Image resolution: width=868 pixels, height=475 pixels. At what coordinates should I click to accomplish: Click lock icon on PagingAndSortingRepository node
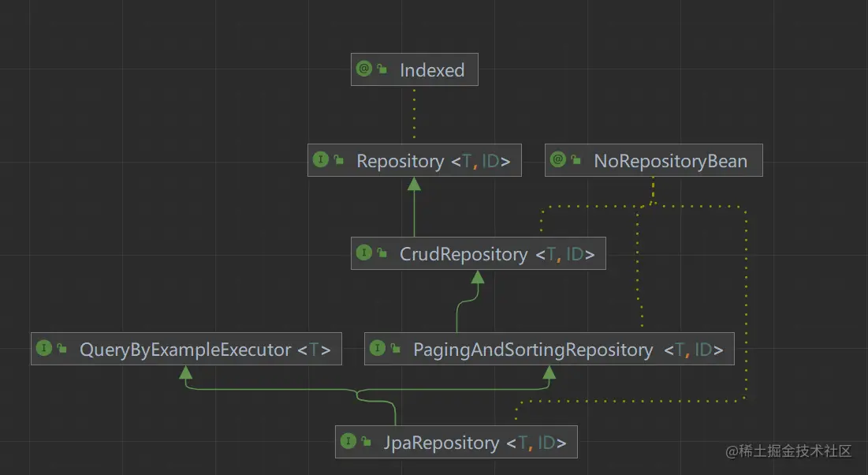pyautogui.click(x=395, y=349)
